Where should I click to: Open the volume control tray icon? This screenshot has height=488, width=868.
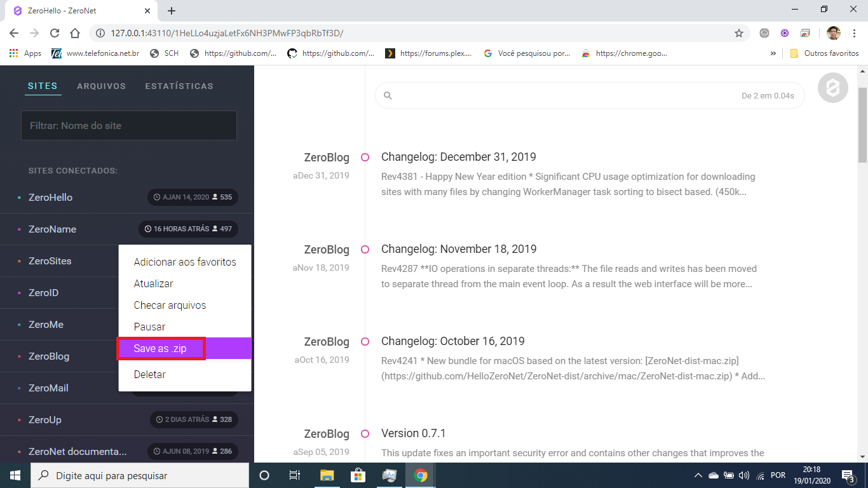click(x=744, y=475)
